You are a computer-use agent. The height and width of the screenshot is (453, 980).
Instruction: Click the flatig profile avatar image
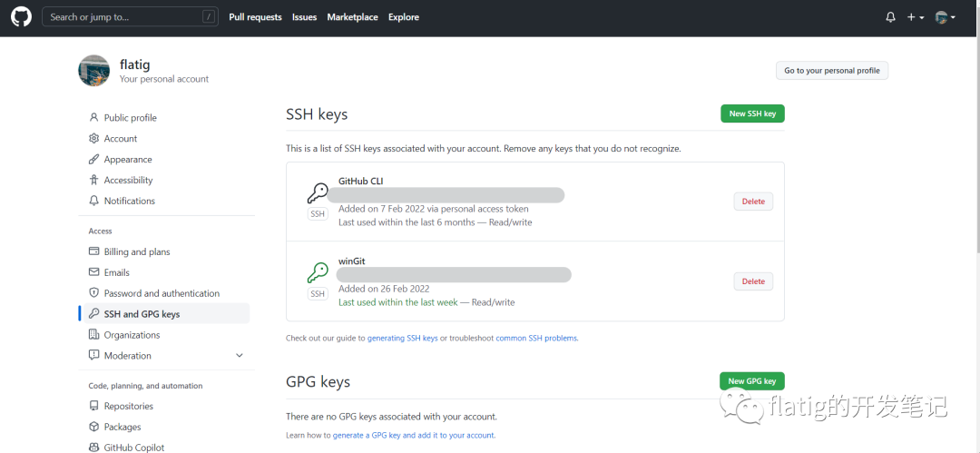click(x=94, y=71)
